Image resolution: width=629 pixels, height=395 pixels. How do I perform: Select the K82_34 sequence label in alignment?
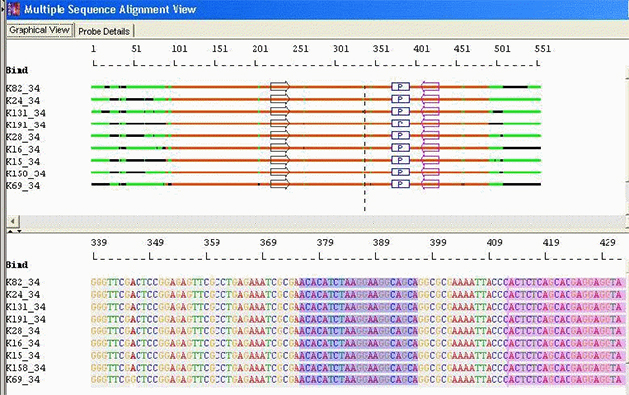(23, 282)
